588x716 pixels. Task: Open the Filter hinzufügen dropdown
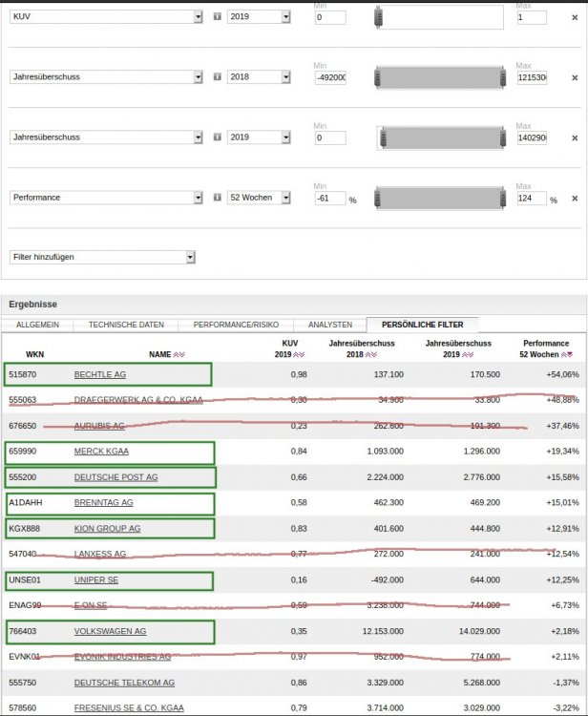click(x=102, y=257)
